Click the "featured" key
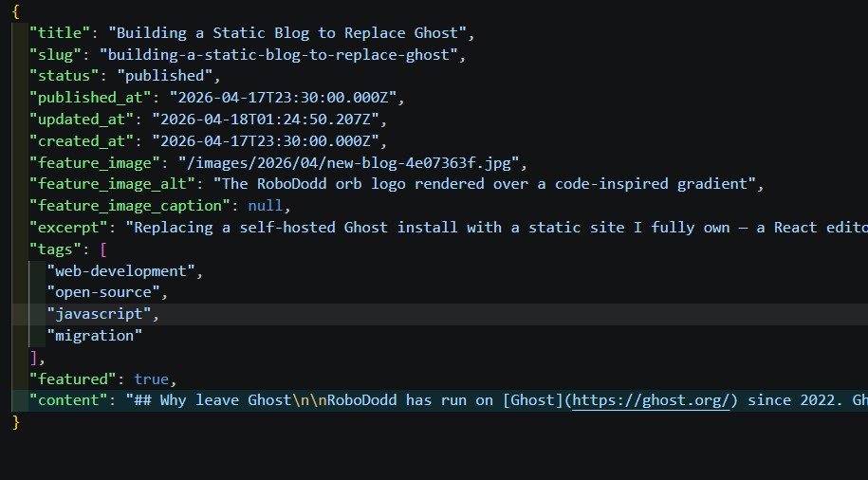Screen dimensions: 868x480 (x=73, y=379)
